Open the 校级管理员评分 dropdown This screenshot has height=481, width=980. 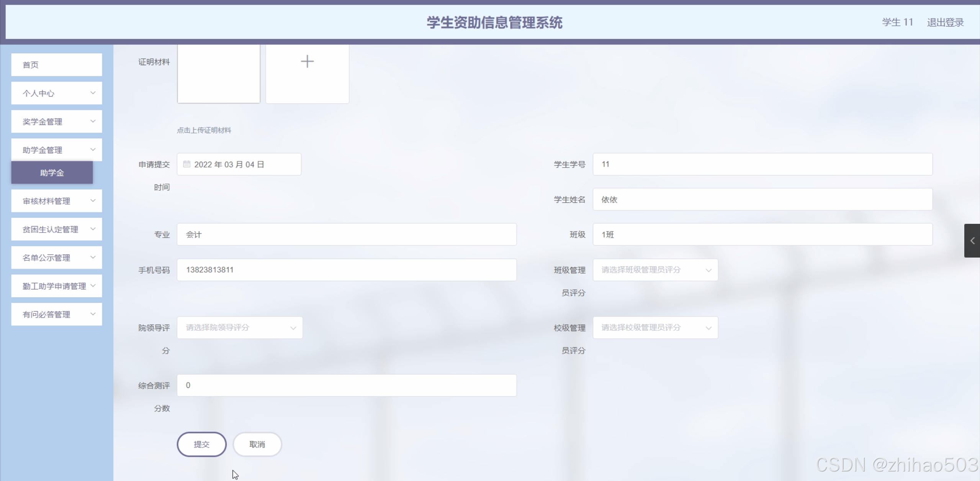pyautogui.click(x=655, y=328)
